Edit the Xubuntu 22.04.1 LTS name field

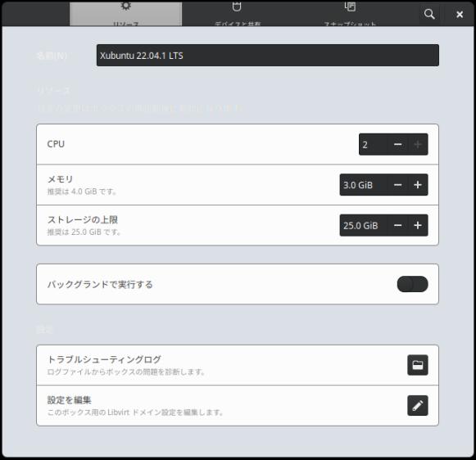[x=267, y=56]
